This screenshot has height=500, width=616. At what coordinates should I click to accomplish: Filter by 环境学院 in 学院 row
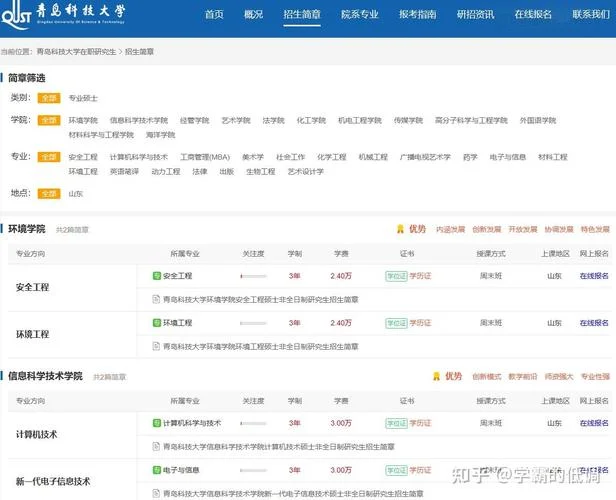coord(83,120)
